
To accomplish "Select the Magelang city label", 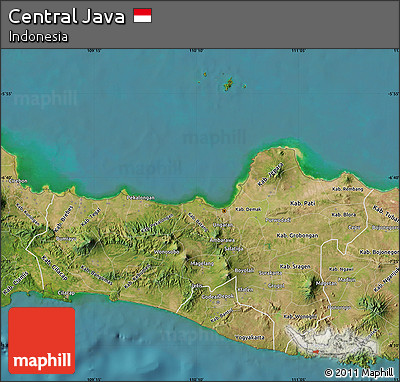I will (x=202, y=264).
